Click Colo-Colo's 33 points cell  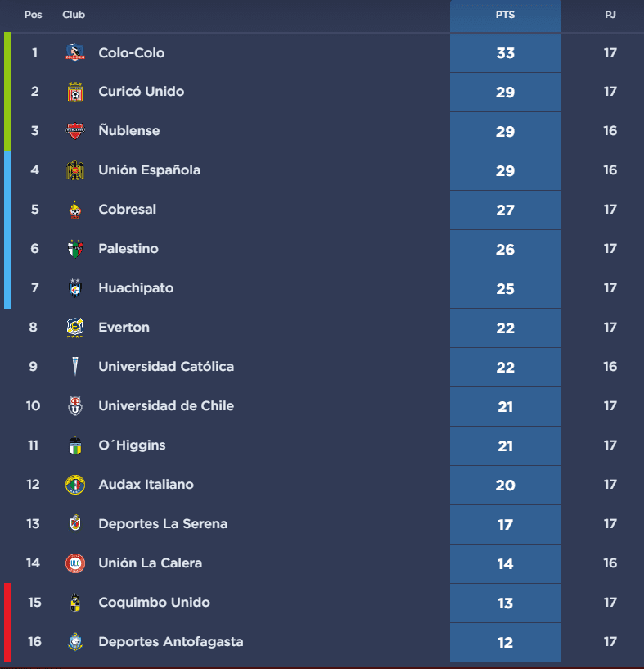pyautogui.click(x=506, y=53)
